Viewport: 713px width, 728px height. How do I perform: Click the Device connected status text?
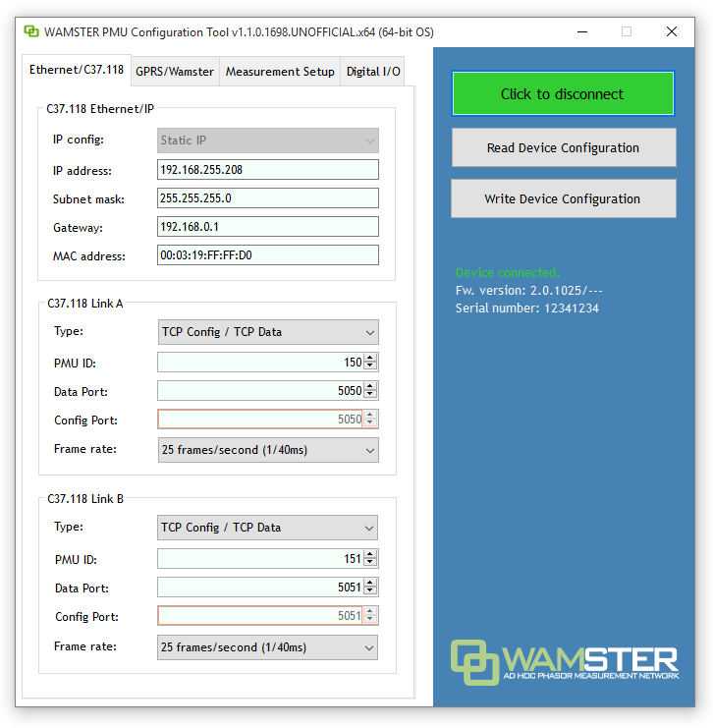click(508, 272)
